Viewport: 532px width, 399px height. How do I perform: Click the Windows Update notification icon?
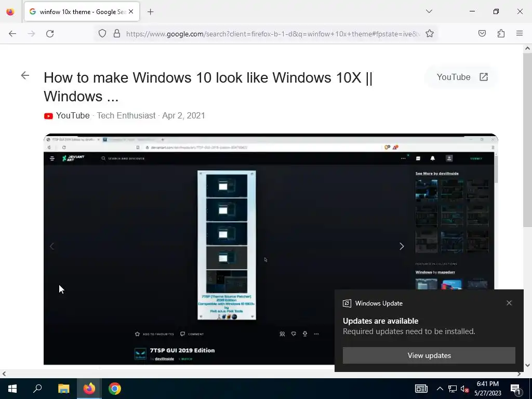(347, 303)
